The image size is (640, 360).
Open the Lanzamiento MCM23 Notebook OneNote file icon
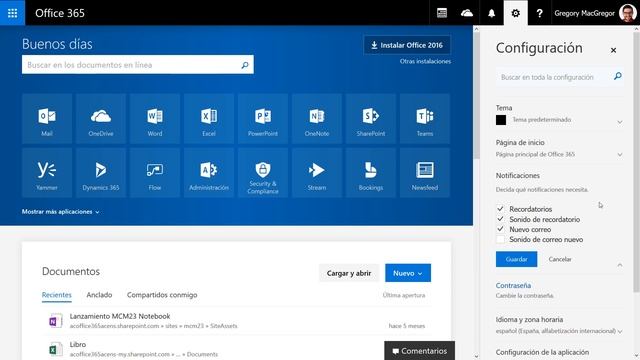click(55, 321)
